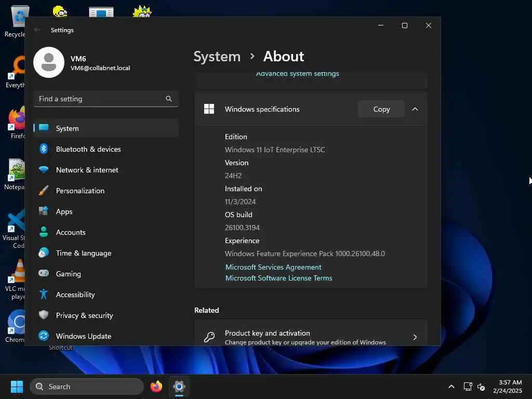Click the Privacy & security shield icon
This screenshot has height=399, width=532.
click(44, 315)
